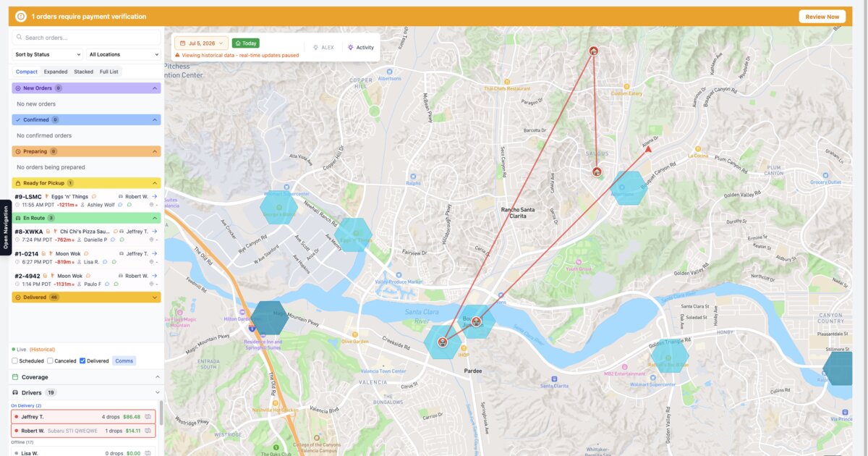This screenshot has width=868, height=456.
Task: Jump to Today
Action: point(246,43)
